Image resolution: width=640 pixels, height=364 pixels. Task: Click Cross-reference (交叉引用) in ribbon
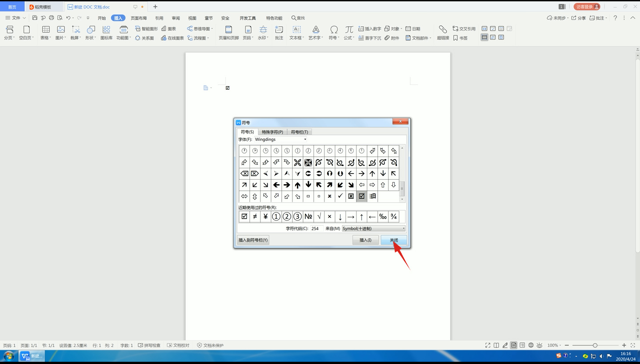(464, 29)
